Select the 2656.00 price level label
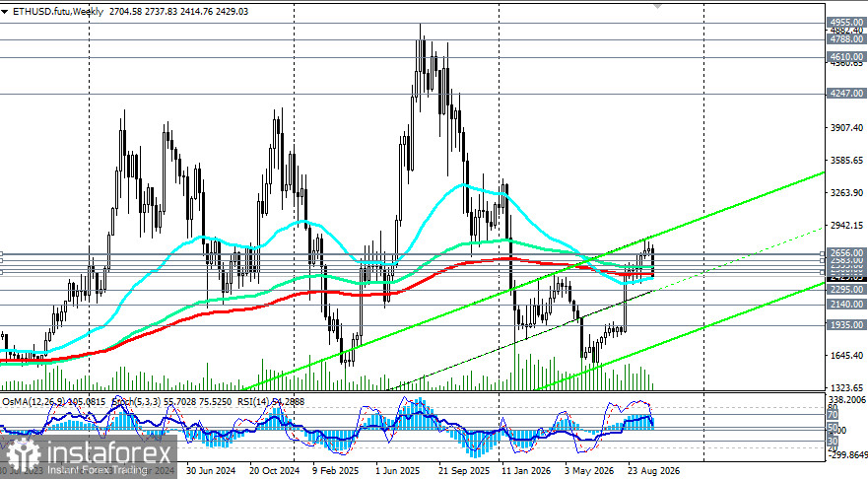Screen dimensions: 868x479 [x=846, y=252]
